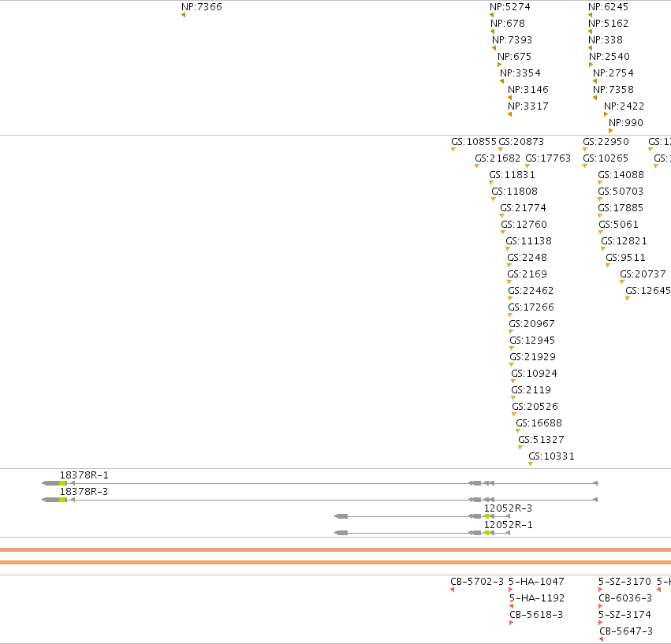671x644 pixels.
Task: Select the GS:20873 insertion label
Action: [x=521, y=142]
